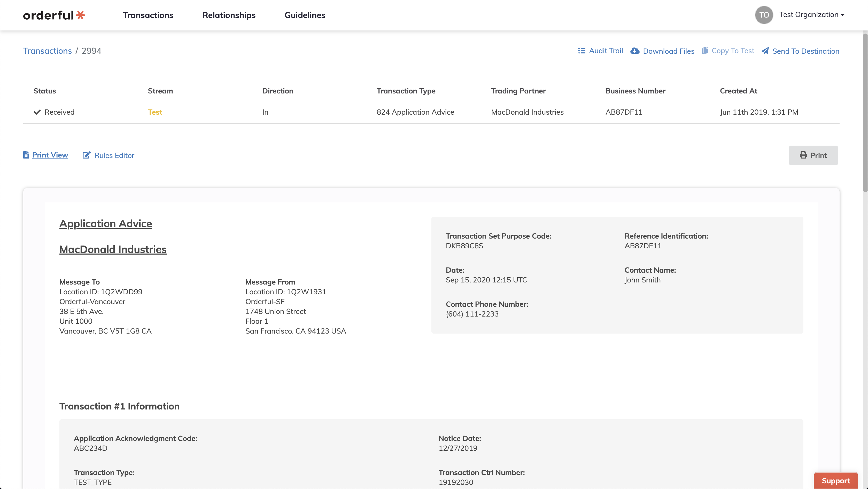Switch to the Rules Editor tab
Screen dimensions: 868x489
114,155
